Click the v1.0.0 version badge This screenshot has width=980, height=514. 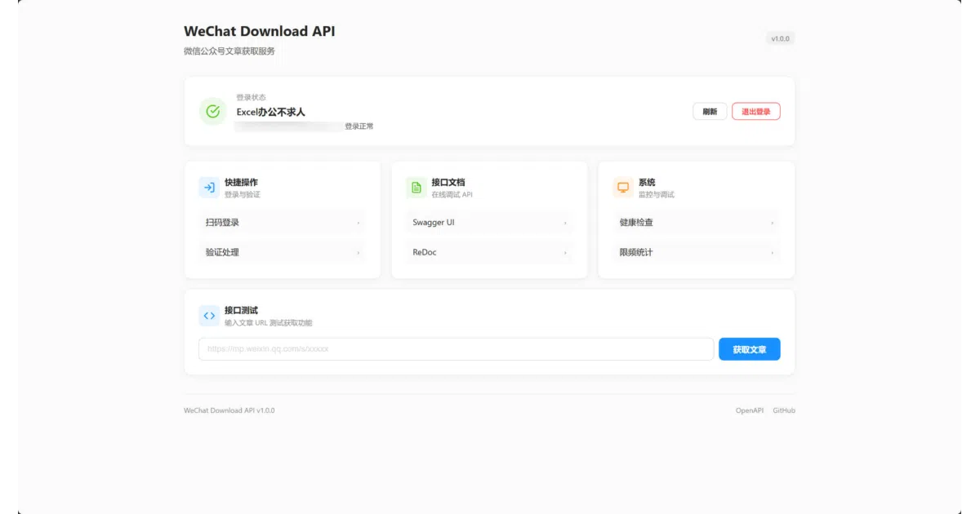pos(781,38)
